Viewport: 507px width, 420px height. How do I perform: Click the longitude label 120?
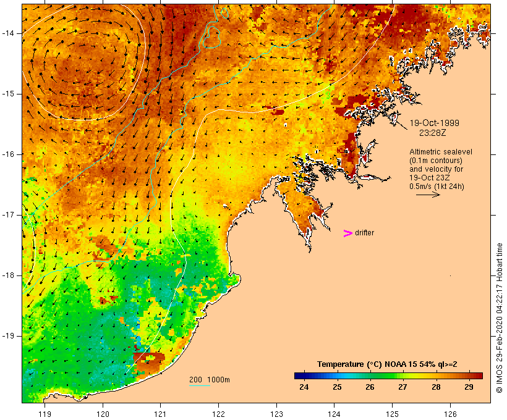coord(103,414)
